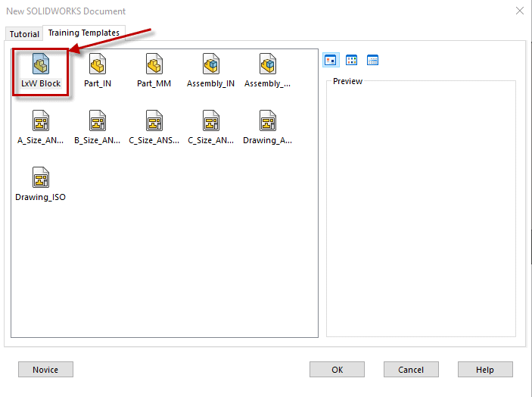This screenshot has height=397, width=532.
Task: Select the A_Size_AN... drawing template icon
Action: tap(41, 120)
